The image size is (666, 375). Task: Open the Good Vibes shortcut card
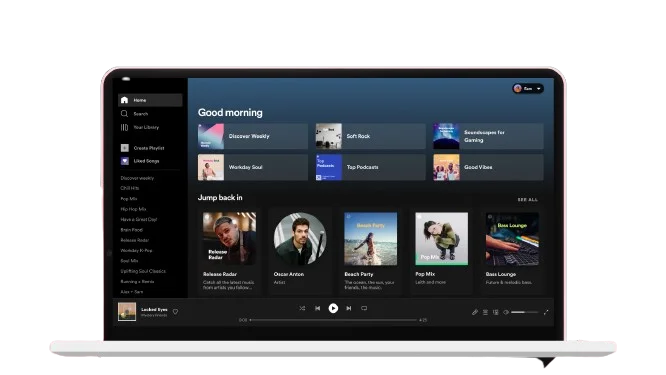(x=488, y=167)
